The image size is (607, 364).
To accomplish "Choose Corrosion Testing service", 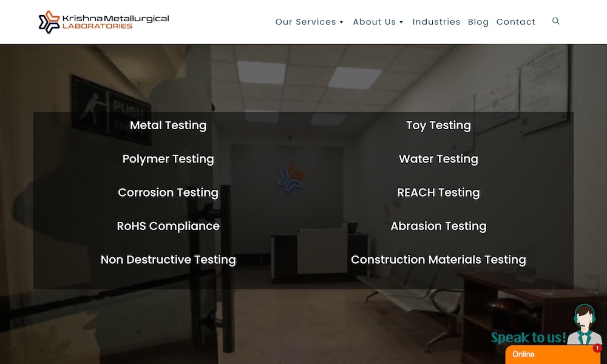I will click(x=168, y=193).
